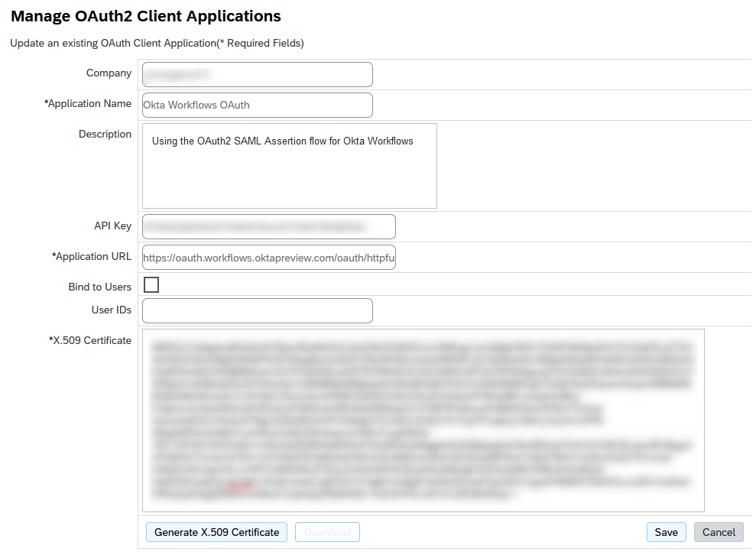Click the 'Company' label
Image resolution: width=756 pixels, height=555 pixels.
pos(109,73)
